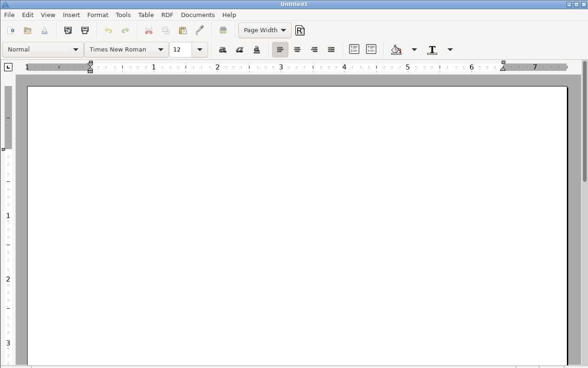Viewport: 588px width, 368px height.
Task: Click the numbered list icon
Action: [354, 49]
